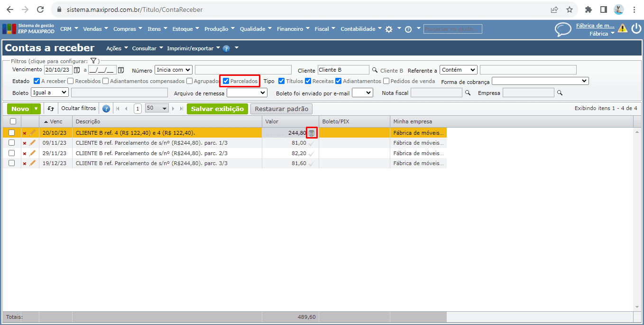
Task: Edit the row dated 20/10/23 with pencil
Action: coord(32,133)
